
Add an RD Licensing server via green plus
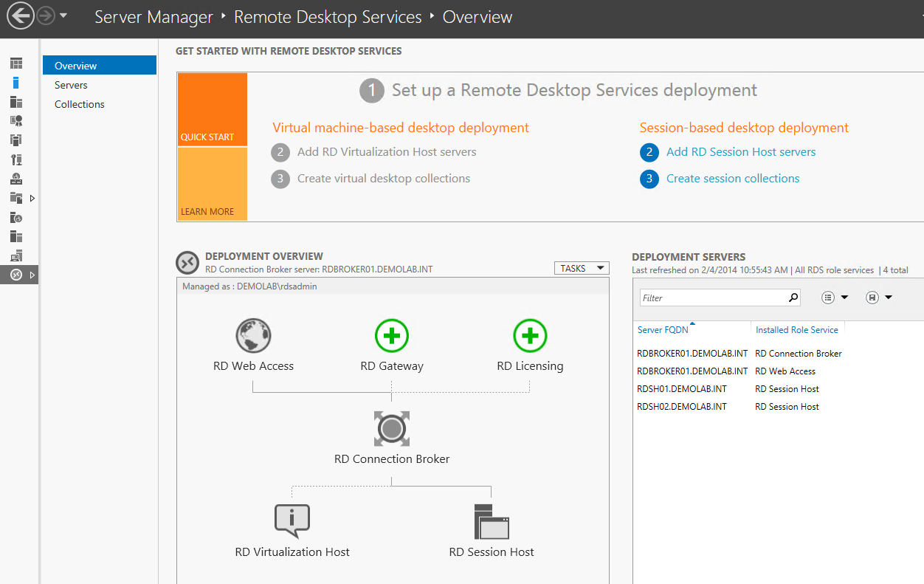coord(530,337)
